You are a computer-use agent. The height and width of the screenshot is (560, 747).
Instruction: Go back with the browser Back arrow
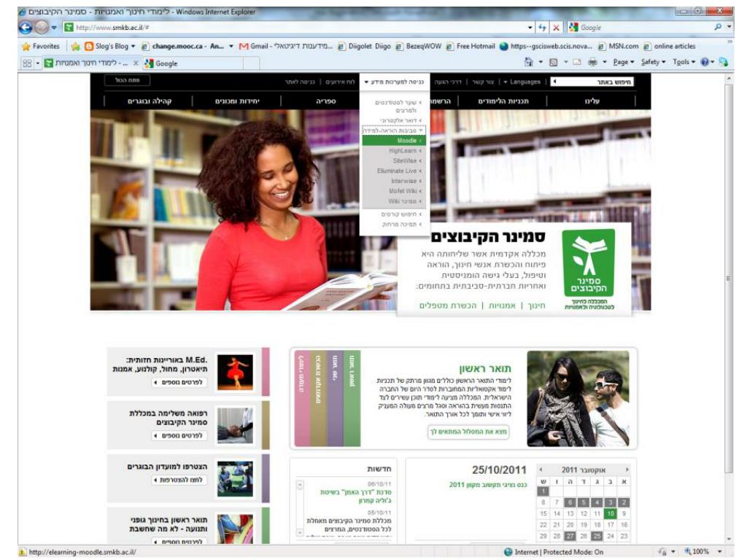tap(26, 28)
